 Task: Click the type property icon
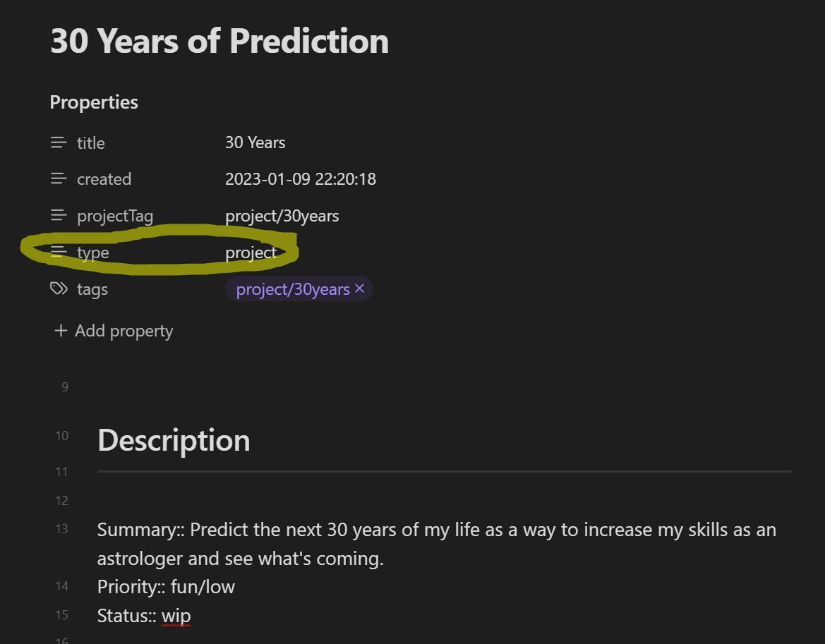(x=59, y=253)
